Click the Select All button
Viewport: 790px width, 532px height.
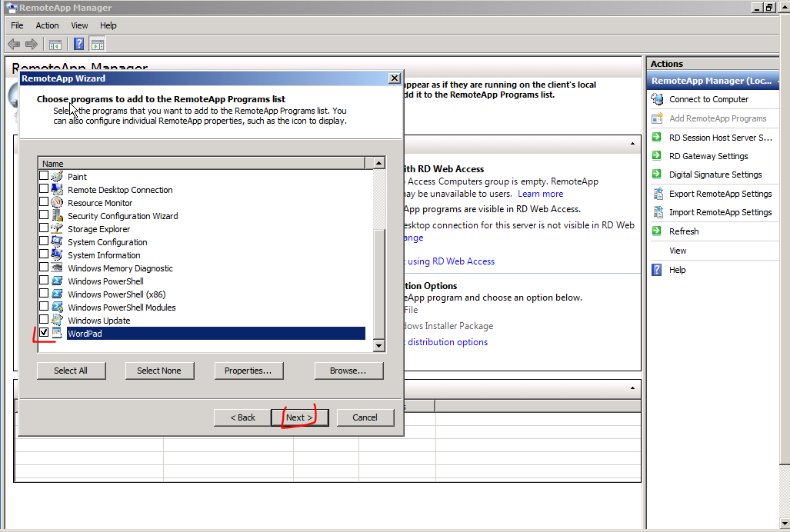[71, 371]
